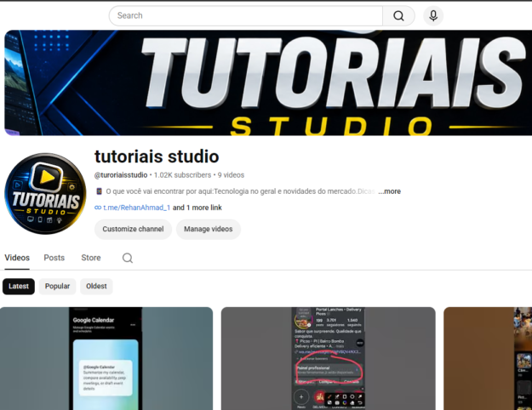Activate voice search microphone icon
Image resolution: width=532 pixels, height=410 pixels.
coord(433,16)
